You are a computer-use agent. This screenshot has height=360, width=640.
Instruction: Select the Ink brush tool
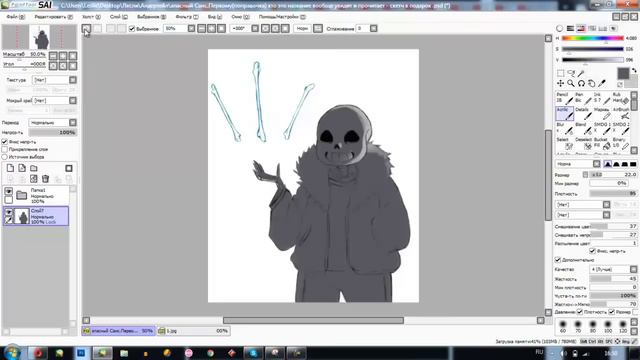pyautogui.click(x=602, y=98)
